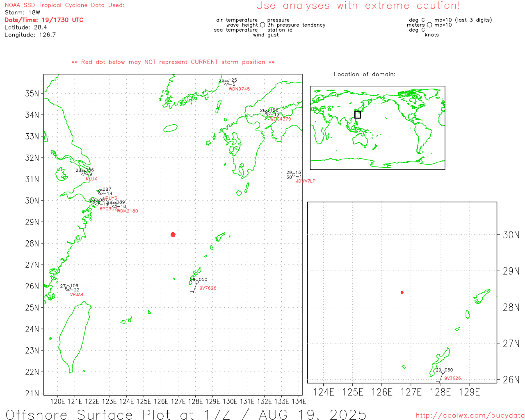Click the 129E label on inset map
The height and width of the screenshot is (420, 525).
click(x=469, y=392)
